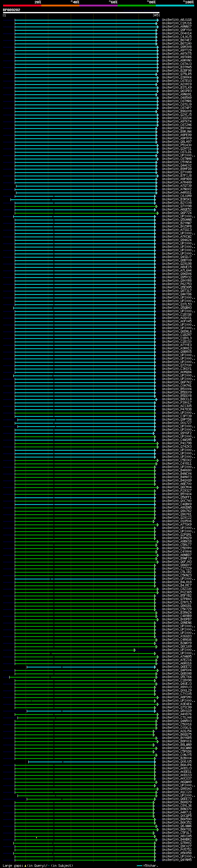Screen dimensions: 197x868
Task: Select the UniRef100_A9TT29 label
Action: point(177,50)
